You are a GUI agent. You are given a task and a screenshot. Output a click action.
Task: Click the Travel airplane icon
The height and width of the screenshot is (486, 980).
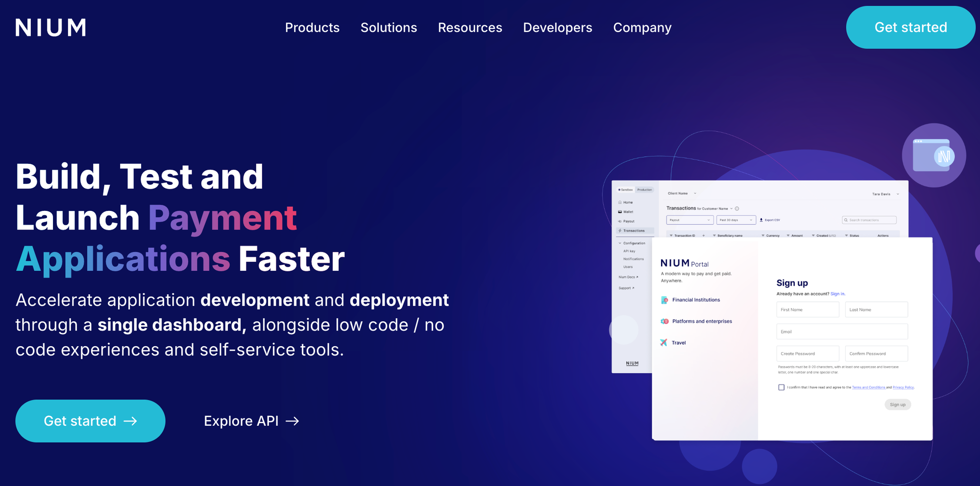(663, 342)
